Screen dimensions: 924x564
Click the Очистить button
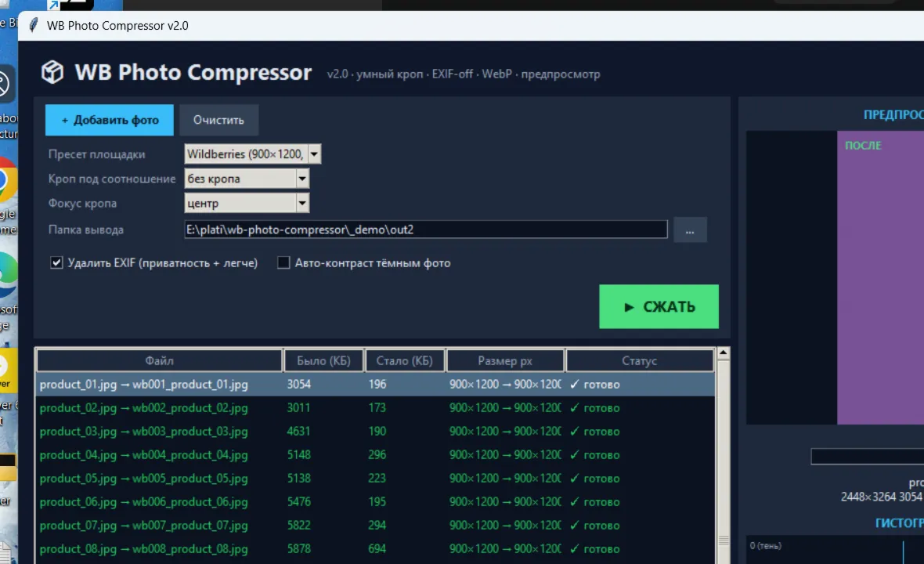coord(218,120)
